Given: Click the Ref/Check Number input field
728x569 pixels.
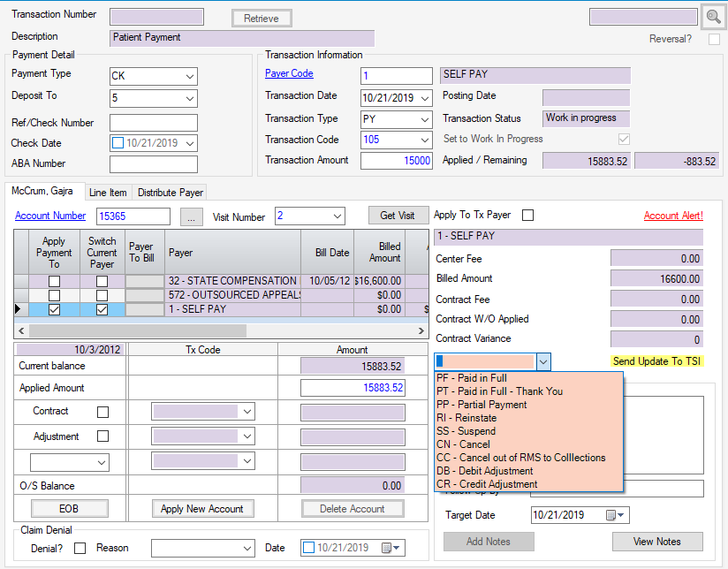Looking at the screenshot, I should click(153, 123).
